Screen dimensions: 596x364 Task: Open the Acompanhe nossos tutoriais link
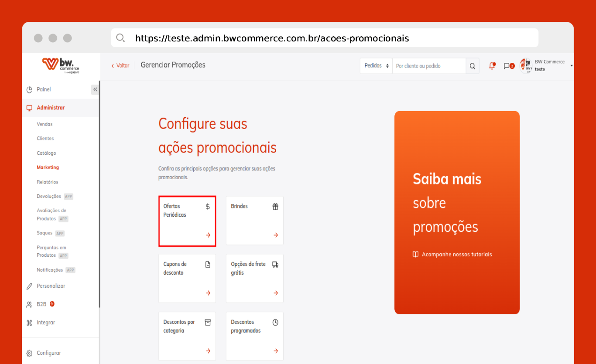click(456, 255)
